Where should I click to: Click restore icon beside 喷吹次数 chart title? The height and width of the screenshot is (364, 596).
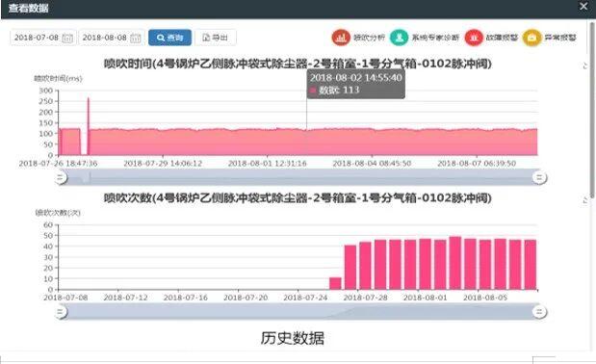tap(585, 200)
